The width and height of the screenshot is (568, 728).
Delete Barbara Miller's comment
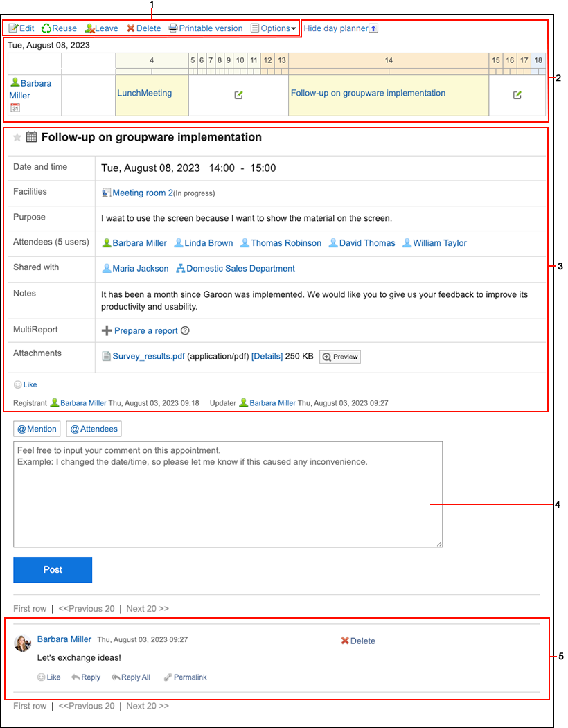point(358,641)
